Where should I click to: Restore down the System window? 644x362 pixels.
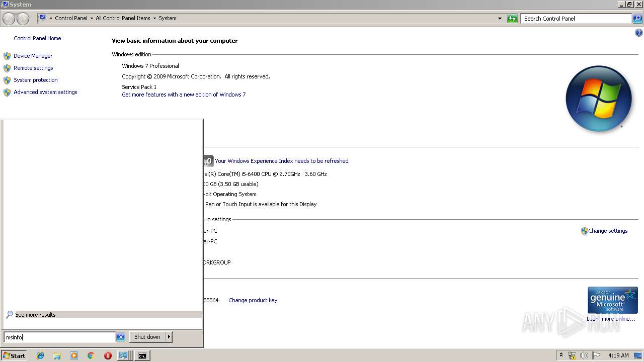629,5
